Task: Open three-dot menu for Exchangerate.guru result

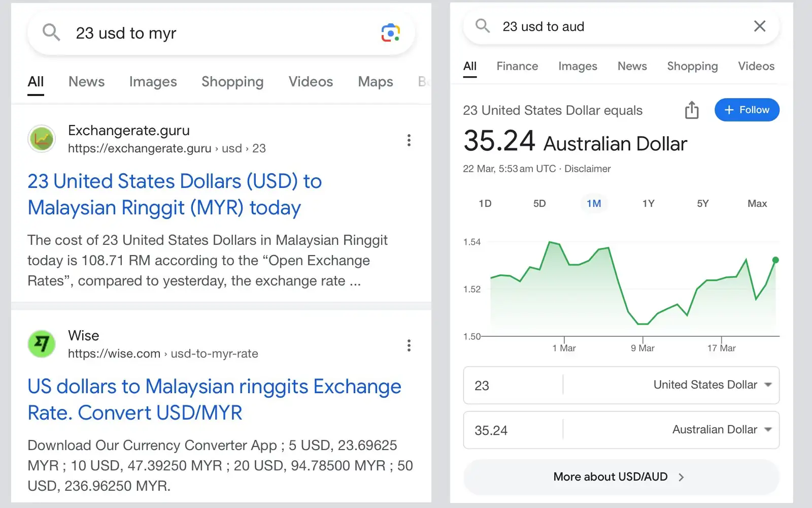Action: pyautogui.click(x=409, y=140)
